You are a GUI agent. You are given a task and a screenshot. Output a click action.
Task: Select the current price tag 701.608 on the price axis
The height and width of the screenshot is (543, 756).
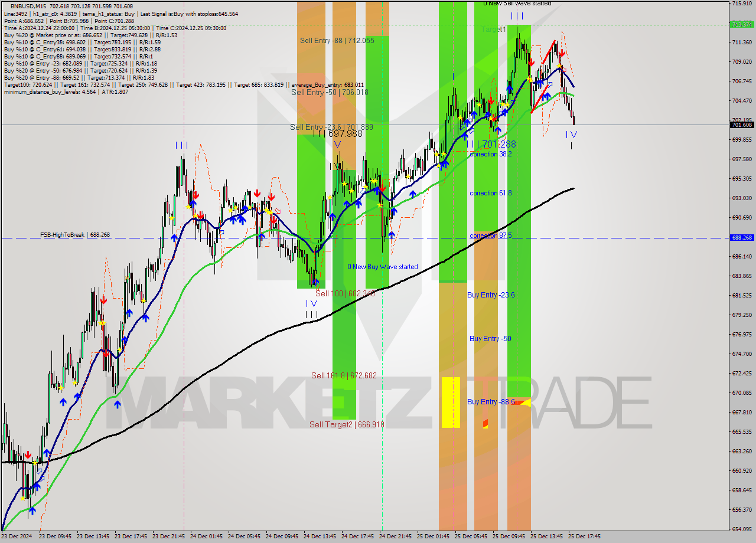(x=742, y=125)
